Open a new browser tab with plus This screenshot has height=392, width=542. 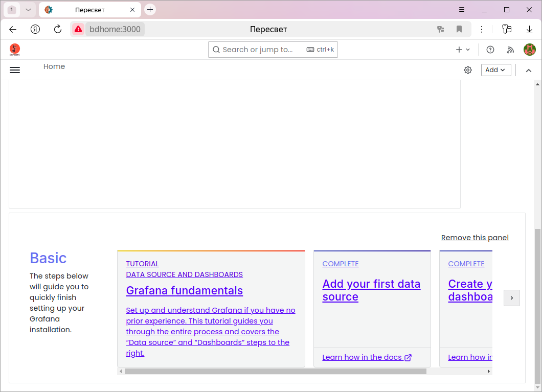click(x=150, y=10)
